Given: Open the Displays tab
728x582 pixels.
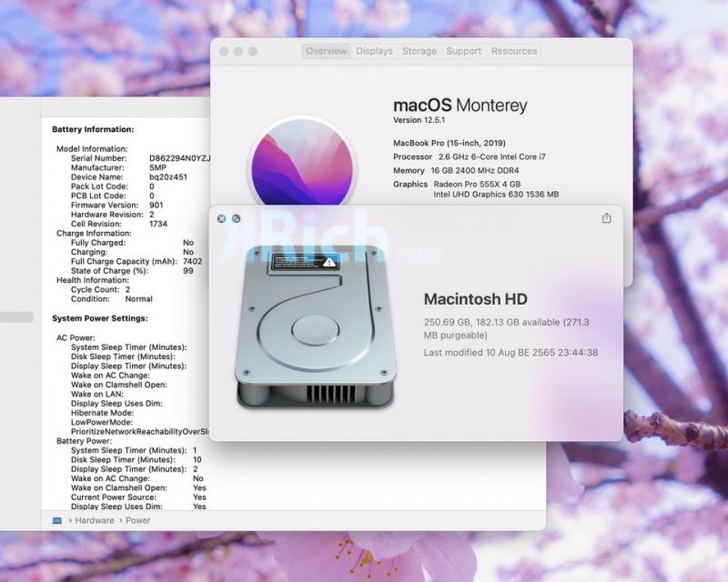Looking at the screenshot, I should (374, 51).
